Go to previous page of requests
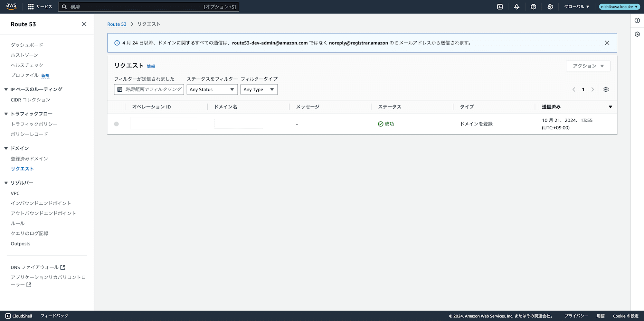644x321 pixels. click(x=573, y=89)
